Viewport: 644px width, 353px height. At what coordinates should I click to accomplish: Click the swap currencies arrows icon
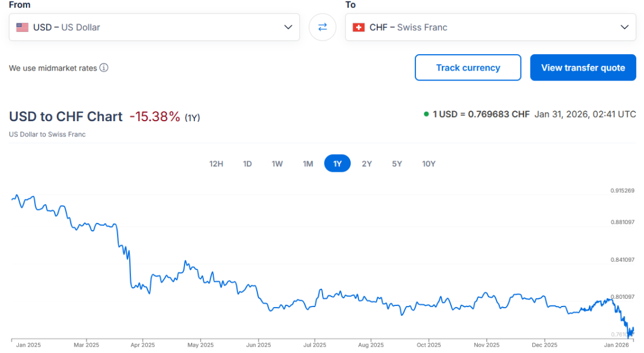(x=322, y=27)
